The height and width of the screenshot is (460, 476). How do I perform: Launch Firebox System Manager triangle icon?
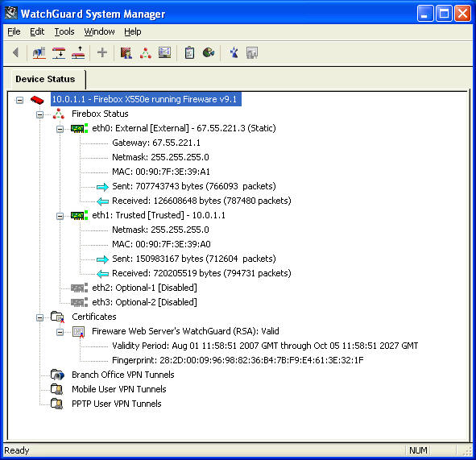point(146,52)
